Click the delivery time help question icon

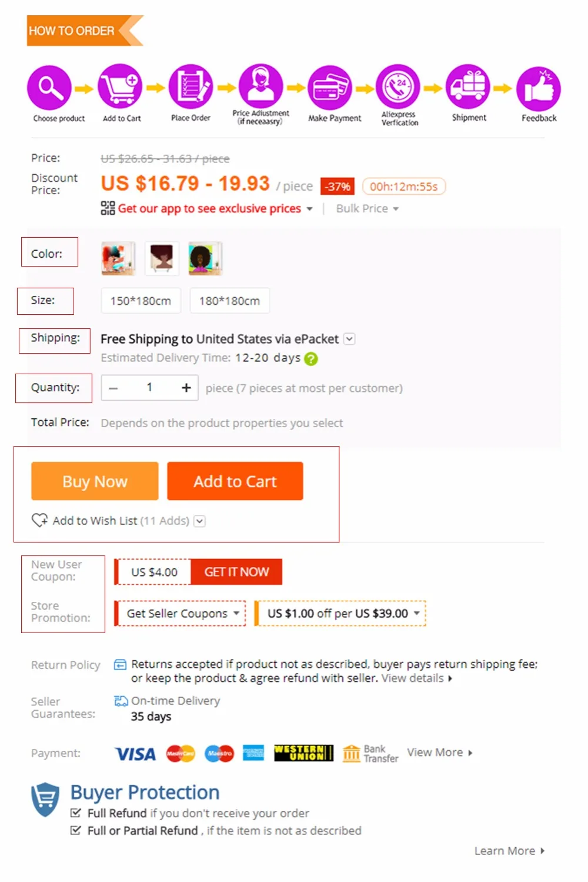point(311,358)
